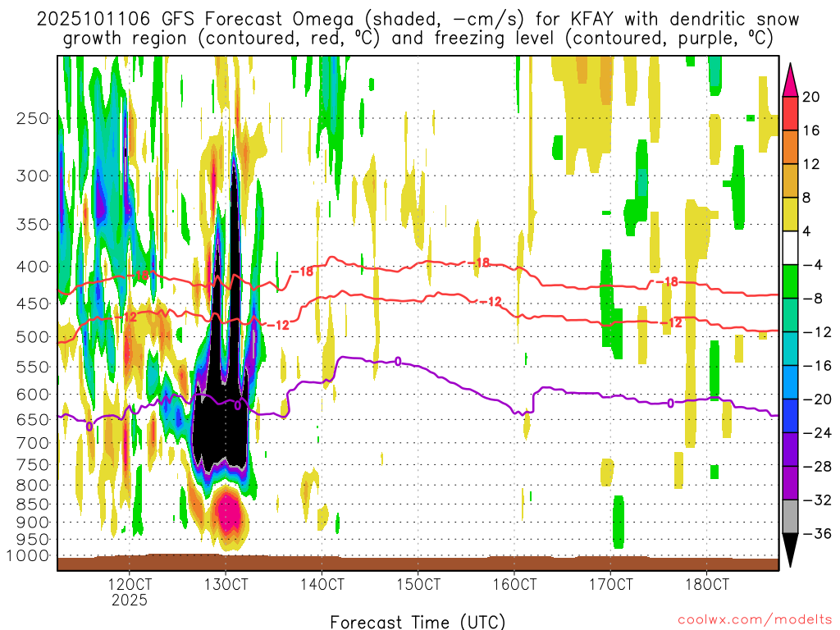
Task: Click the red color swatch between 16 and 20
Action: pos(790,113)
